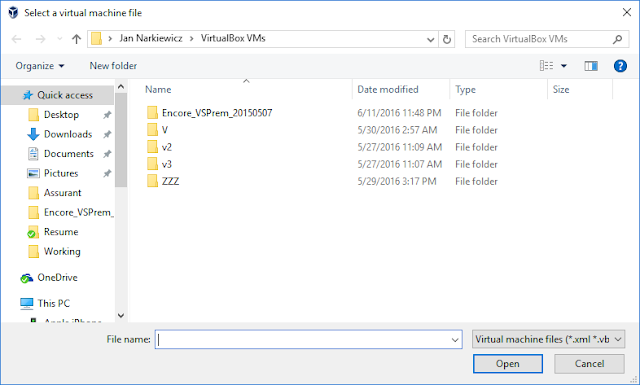Open Working folder in navigation pane
The image size is (640, 385).
[x=62, y=251]
